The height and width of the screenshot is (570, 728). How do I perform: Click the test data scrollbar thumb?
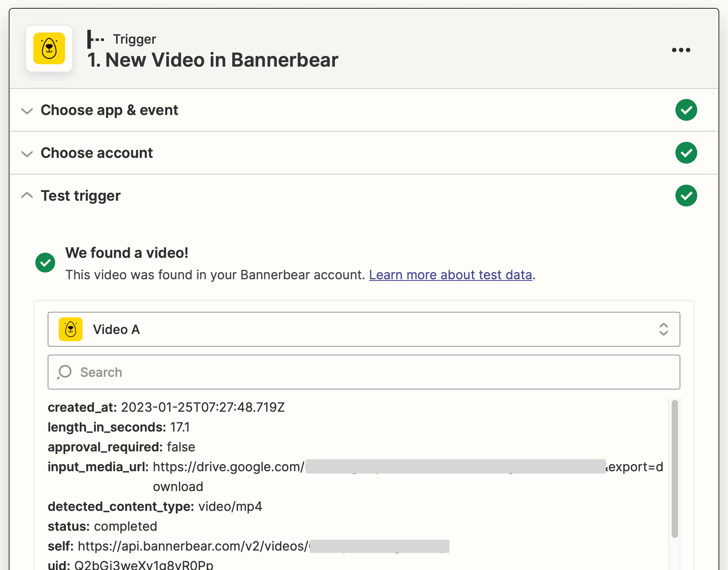click(x=674, y=469)
